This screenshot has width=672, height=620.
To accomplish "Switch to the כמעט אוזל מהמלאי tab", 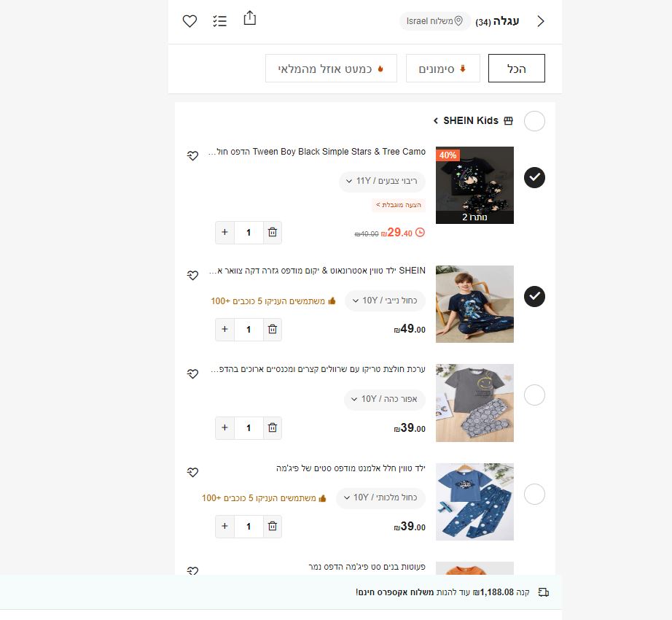I will pyautogui.click(x=331, y=68).
